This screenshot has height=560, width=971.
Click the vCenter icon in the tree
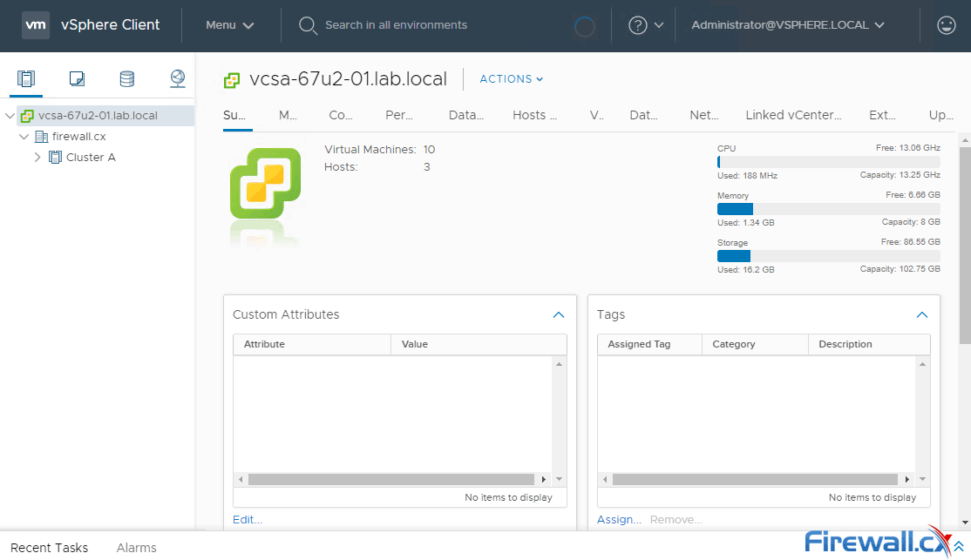[27, 116]
